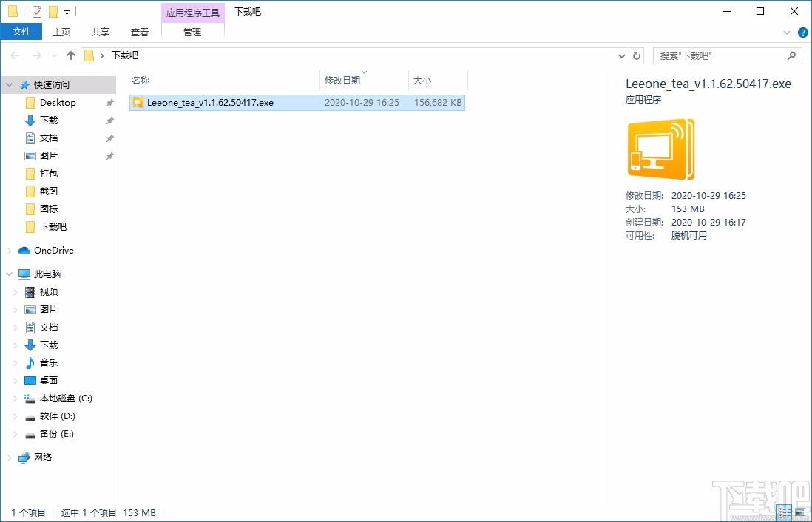Click the 桌面 icon under 此电脑
The image size is (812, 522).
pos(30,381)
